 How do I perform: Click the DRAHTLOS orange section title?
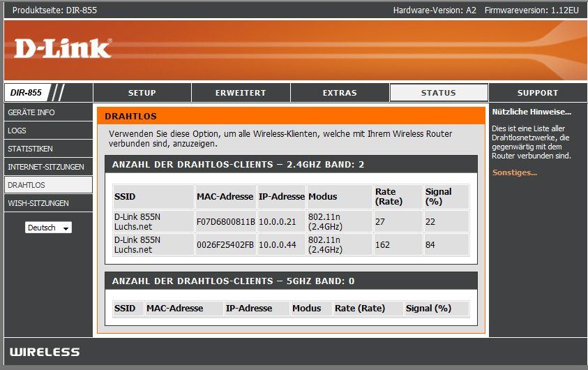point(131,117)
